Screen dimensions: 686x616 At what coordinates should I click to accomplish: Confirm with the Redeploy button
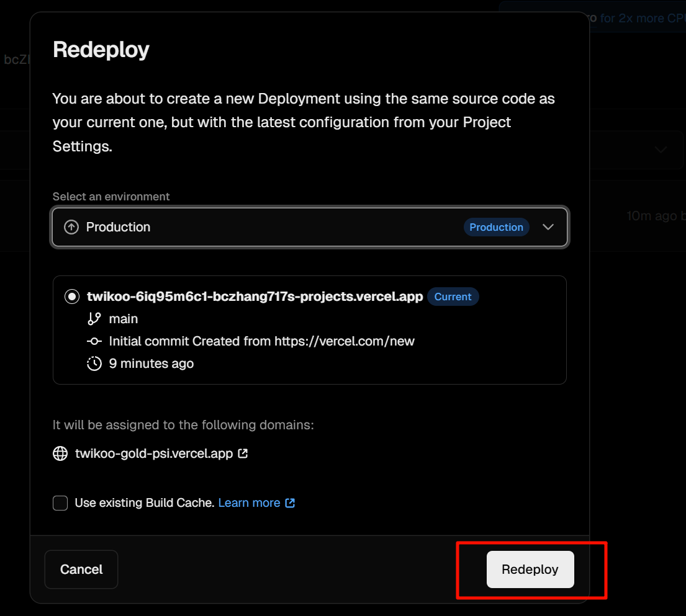[530, 569]
